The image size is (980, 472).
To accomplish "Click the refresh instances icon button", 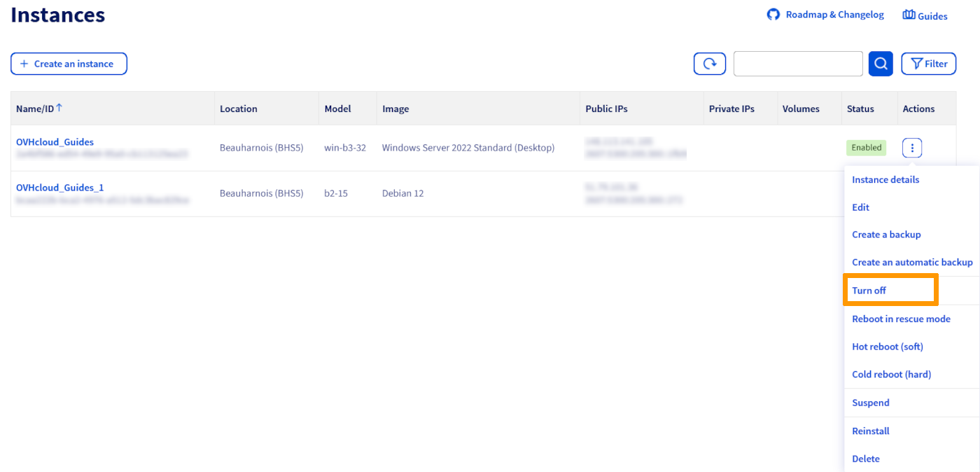I will coord(709,64).
